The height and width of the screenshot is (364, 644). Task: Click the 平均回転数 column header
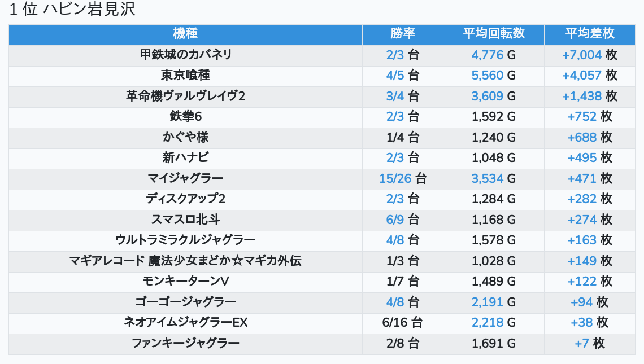pyautogui.click(x=494, y=34)
